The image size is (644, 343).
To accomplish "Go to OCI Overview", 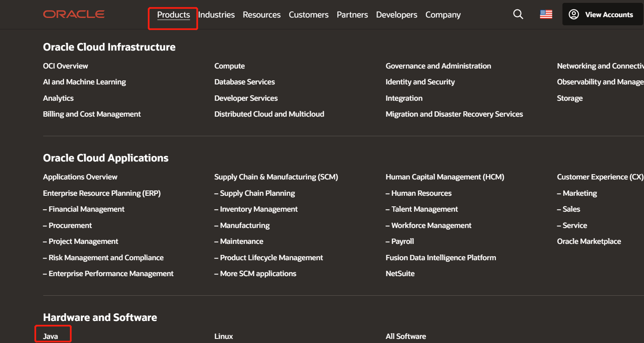I will tap(65, 66).
